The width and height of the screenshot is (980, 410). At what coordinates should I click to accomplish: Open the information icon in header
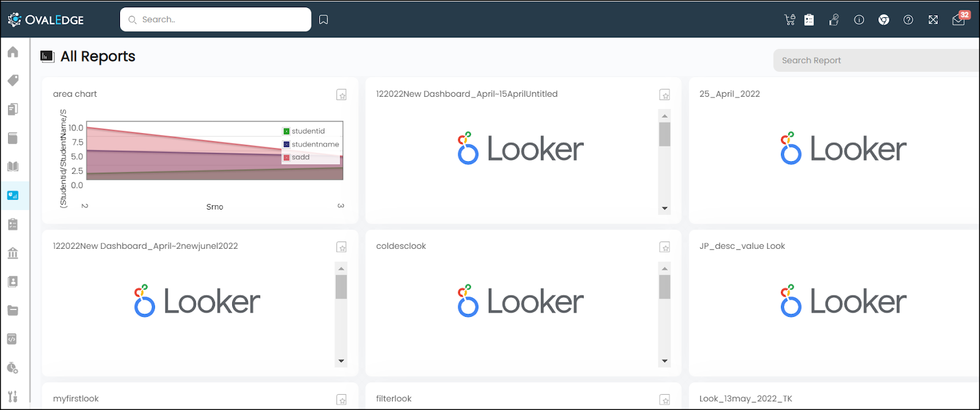[859, 20]
